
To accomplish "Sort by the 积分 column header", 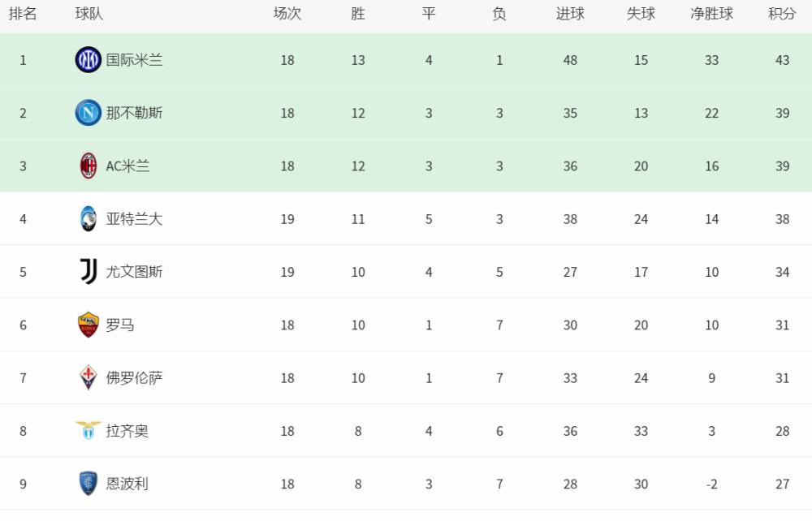I will tap(782, 14).
